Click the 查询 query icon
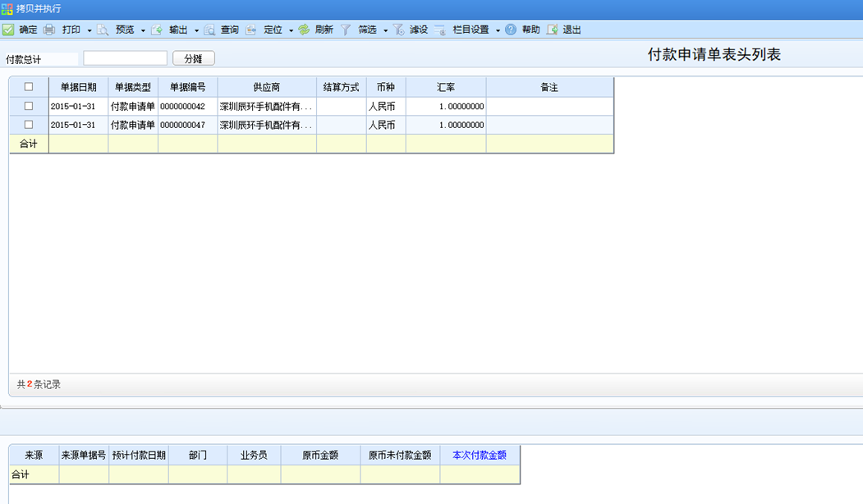 209,30
